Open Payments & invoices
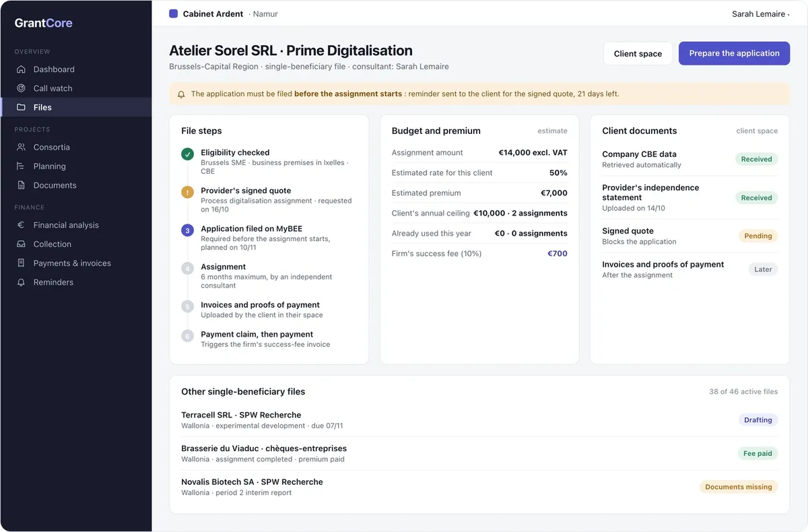Image resolution: width=808 pixels, height=532 pixels. 76,263
